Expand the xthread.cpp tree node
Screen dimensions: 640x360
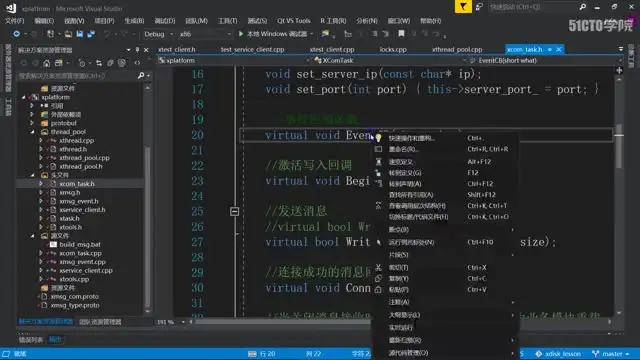click(41, 140)
